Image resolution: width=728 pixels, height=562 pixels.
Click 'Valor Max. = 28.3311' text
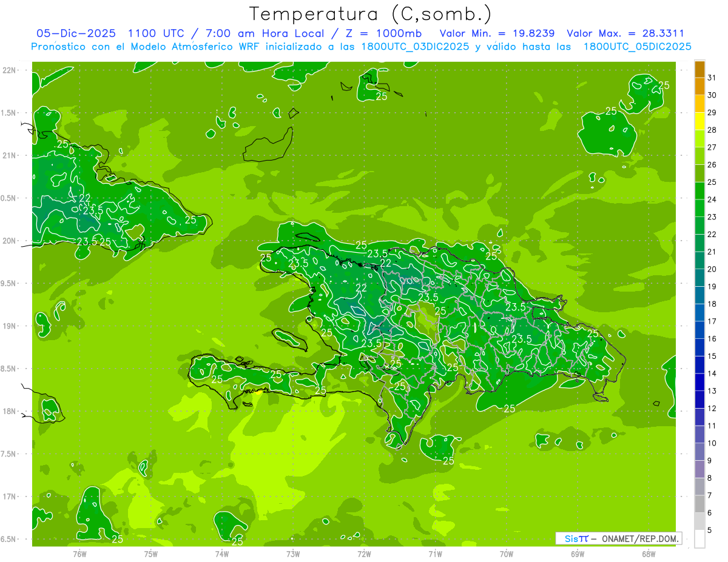coord(625,33)
